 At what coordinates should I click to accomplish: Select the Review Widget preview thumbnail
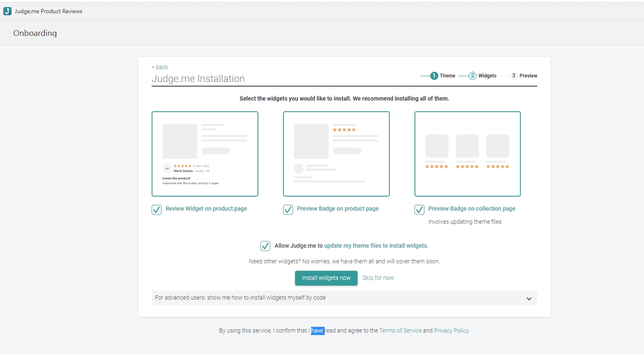tap(205, 154)
